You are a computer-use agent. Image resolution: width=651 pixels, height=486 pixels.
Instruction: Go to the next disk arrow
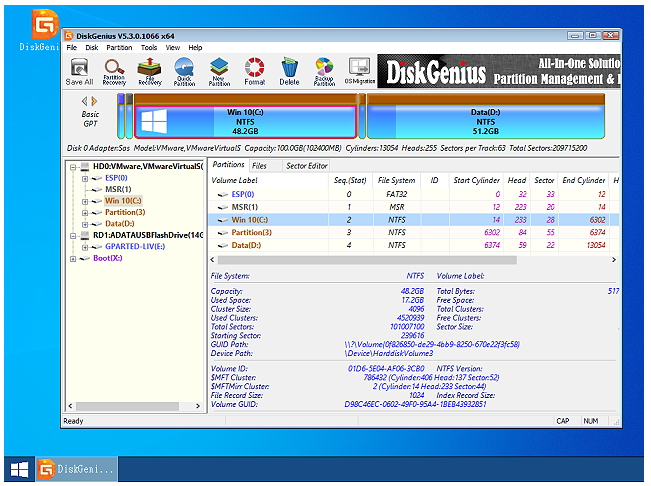95,101
